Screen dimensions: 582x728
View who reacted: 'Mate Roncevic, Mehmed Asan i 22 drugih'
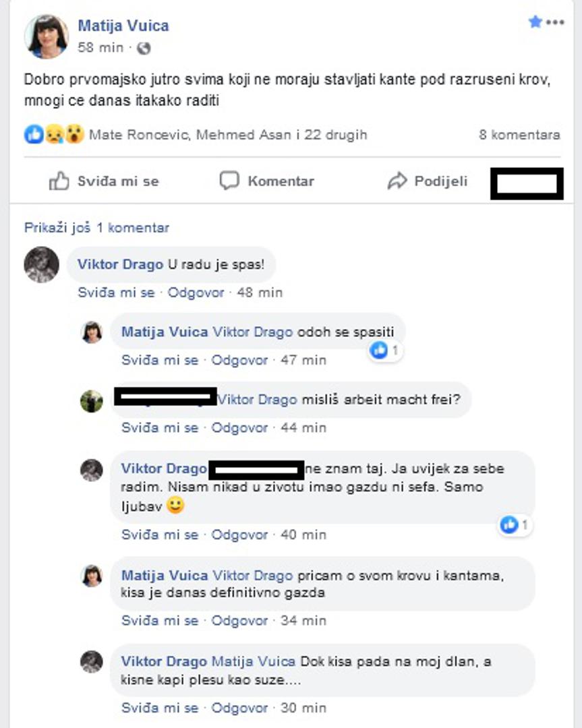227,135
